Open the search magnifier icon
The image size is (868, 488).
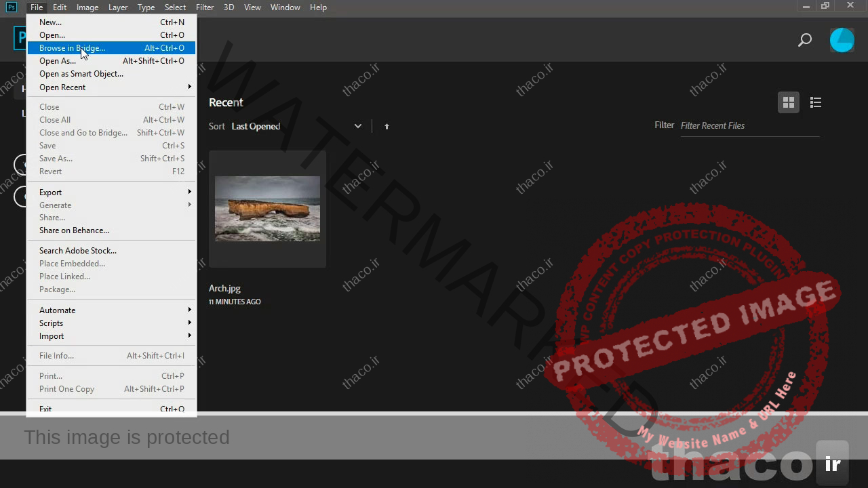coord(805,40)
